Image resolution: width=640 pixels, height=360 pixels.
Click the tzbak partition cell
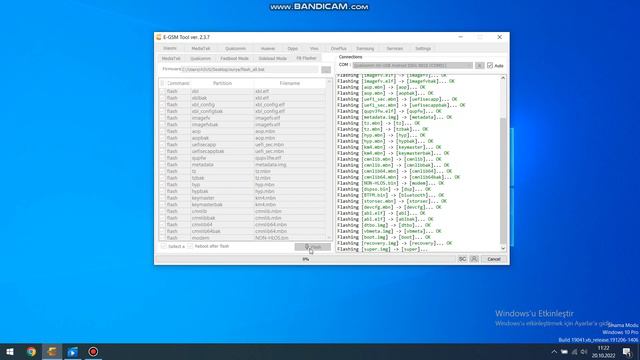click(x=198, y=178)
